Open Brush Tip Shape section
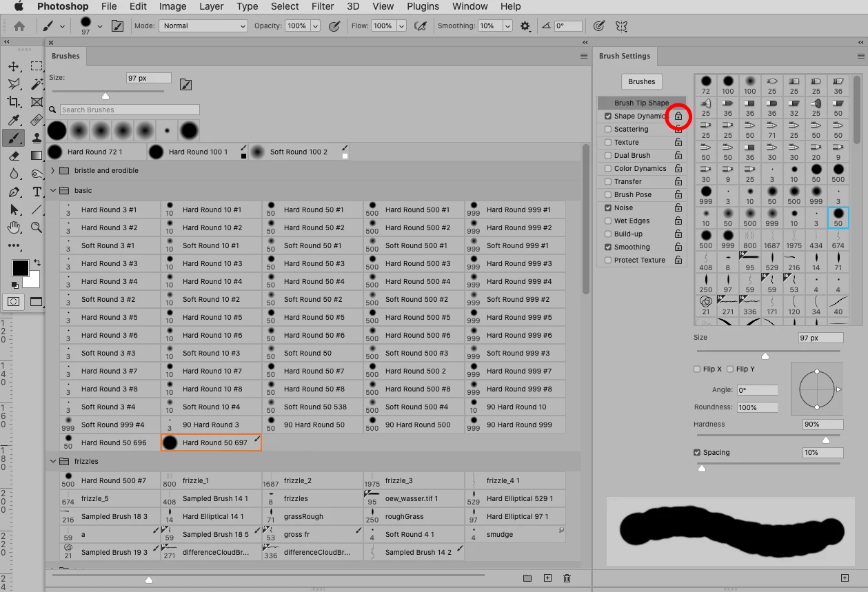868x592 pixels. [x=642, y=103]
